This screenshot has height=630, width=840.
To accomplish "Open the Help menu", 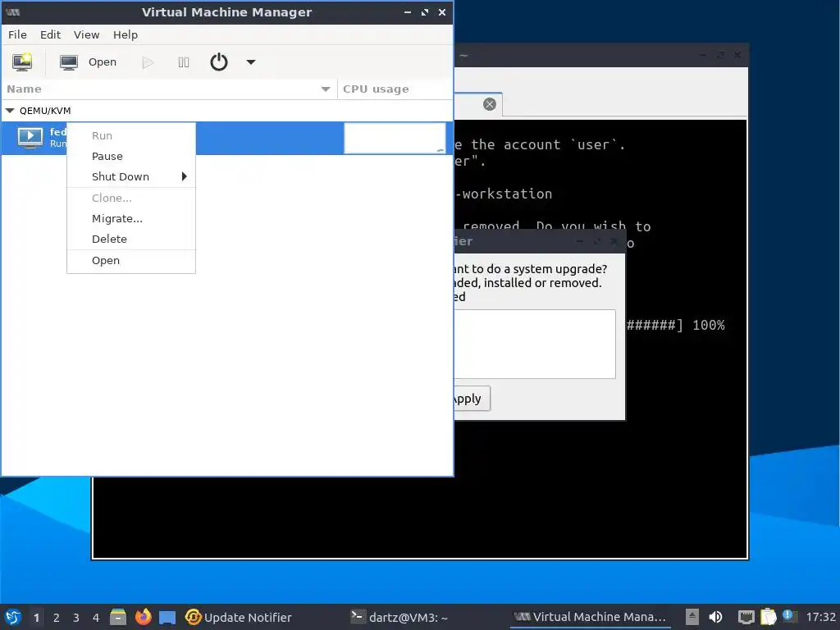I will click(x=126, y=34).
